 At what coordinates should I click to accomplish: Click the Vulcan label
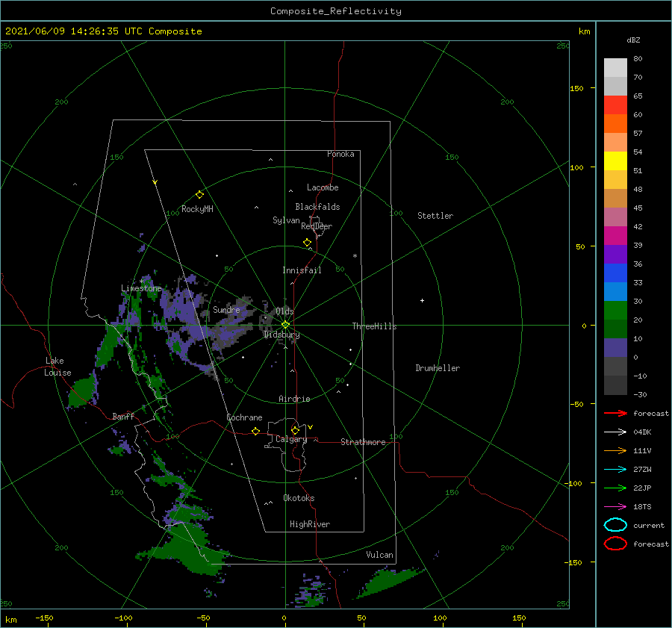pyautogui.click(x=380, y=555)
